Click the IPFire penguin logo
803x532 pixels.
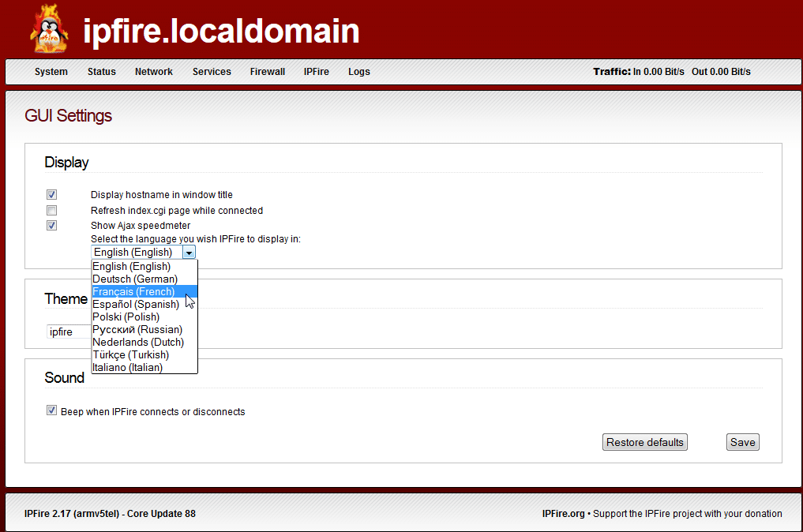[x=49, y=30]
